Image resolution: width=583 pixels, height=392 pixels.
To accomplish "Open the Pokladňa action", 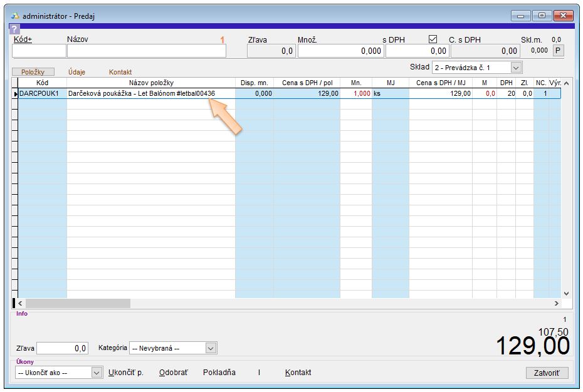I will 219,373.
